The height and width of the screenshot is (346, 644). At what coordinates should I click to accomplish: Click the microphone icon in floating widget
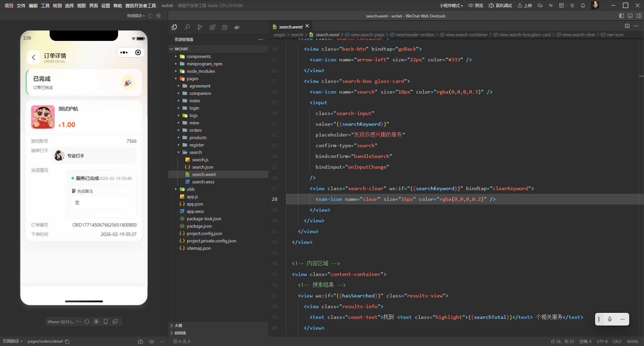[x=610, y=319]
